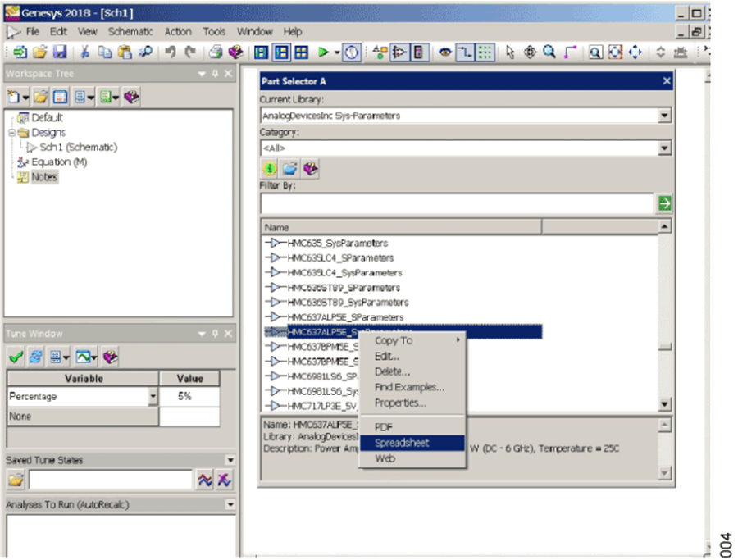The width and height of the screenshot is (738, 560).
Task: Click the saved tune states folder icon
Action: (x=14, y=479)
